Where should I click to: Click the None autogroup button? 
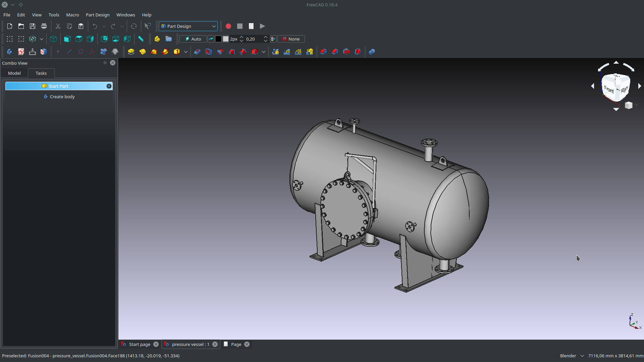point(291,39)
